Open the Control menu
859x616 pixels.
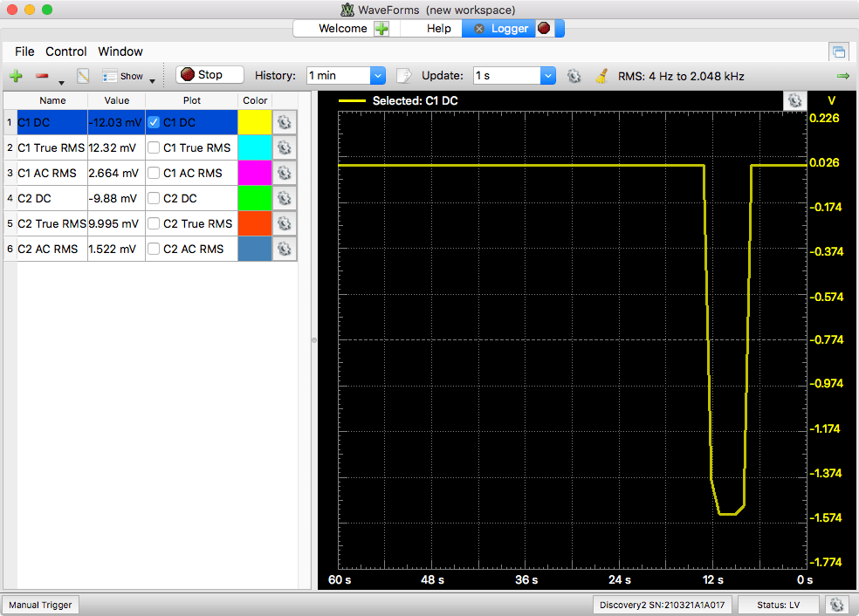click(65, 51)
